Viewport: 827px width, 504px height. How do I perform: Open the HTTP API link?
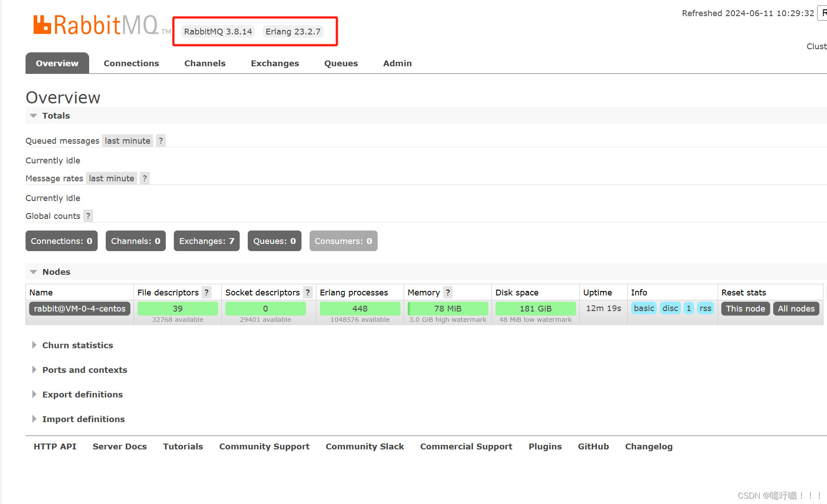[55, 446]
